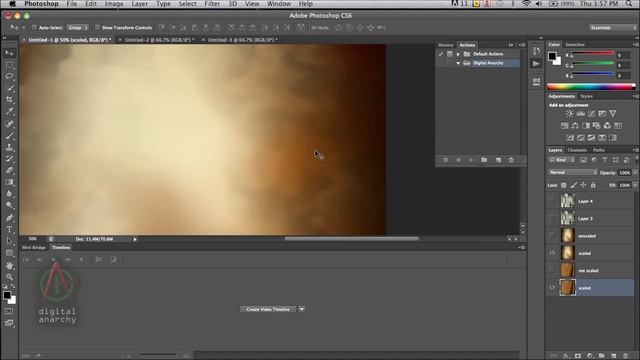Select the Eraser tool
The height and width of the screenshot is (360, 640).
tap(9, 170)
